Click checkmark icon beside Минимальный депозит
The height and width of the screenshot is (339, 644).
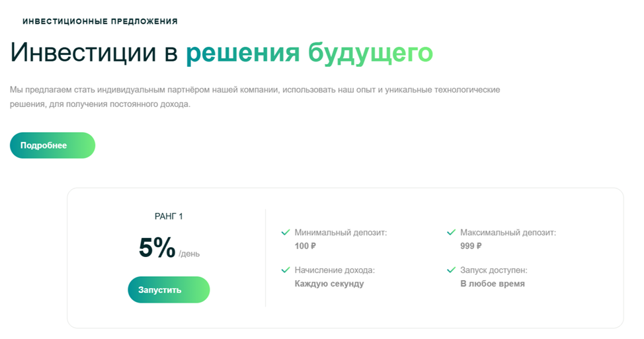click(x=286, y=233)
